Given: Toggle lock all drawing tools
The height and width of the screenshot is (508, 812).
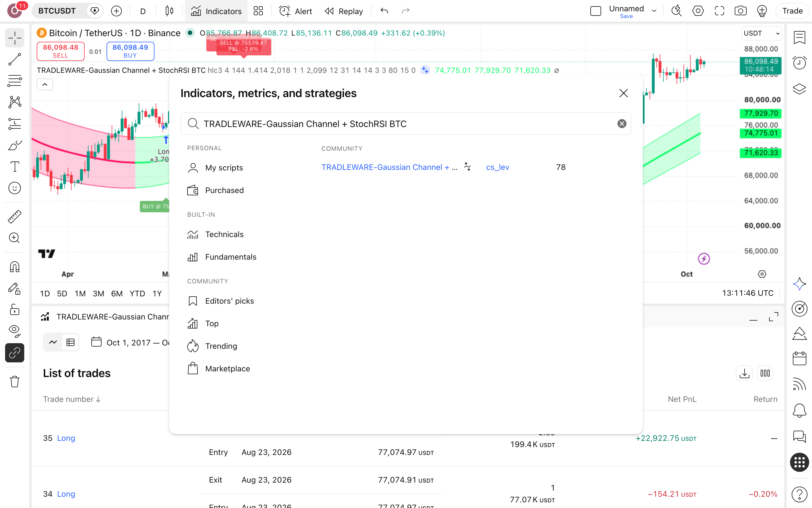Looking at the screenshot, I should coord(14,309).
